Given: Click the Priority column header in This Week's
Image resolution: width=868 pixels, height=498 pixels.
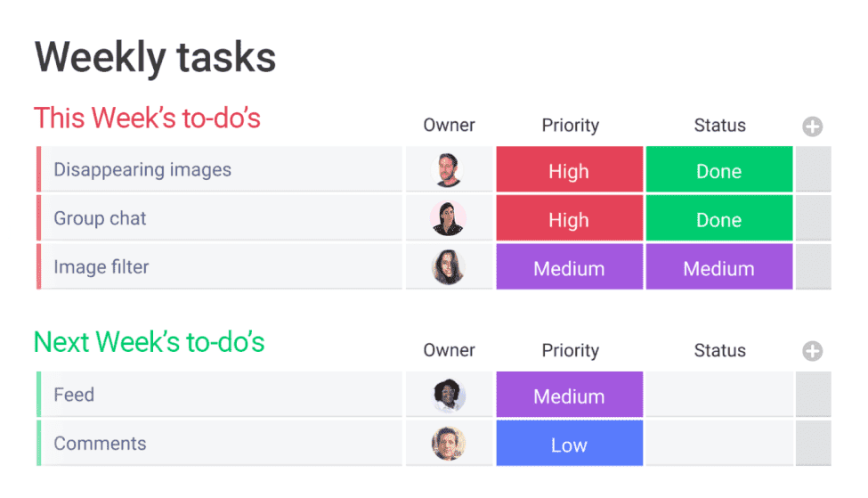Looking at the screenshot, I should [570, 126].
